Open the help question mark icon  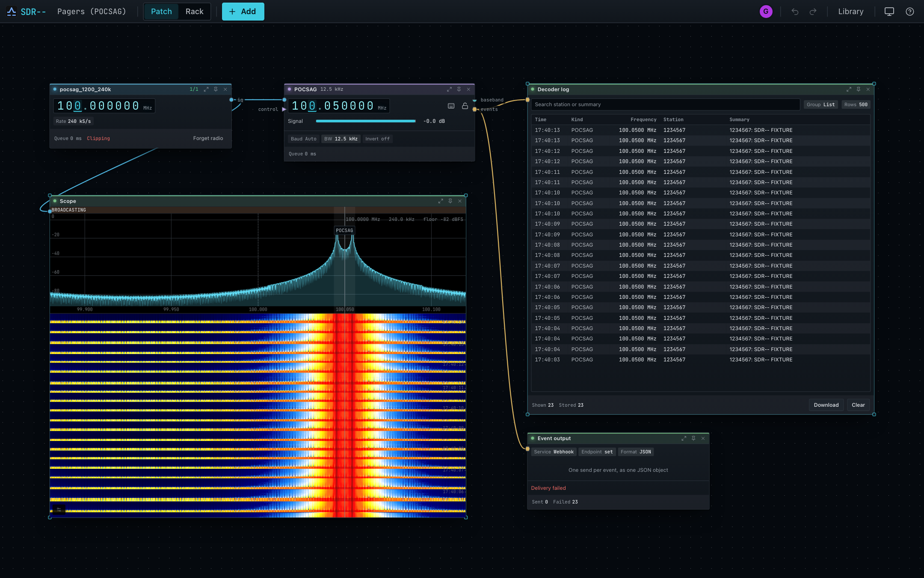[910, 12]
